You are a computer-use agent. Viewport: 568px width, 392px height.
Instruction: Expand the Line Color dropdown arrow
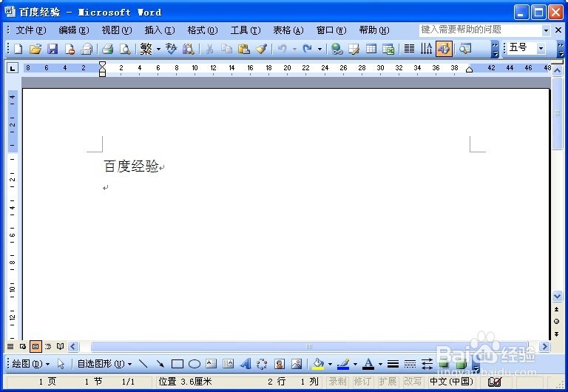tap(355, 364)
